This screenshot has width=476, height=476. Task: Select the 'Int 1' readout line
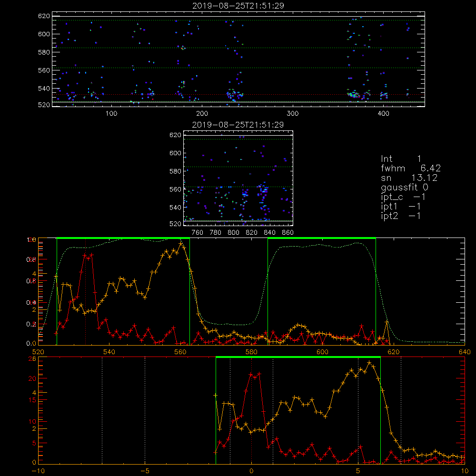[401, 159]
